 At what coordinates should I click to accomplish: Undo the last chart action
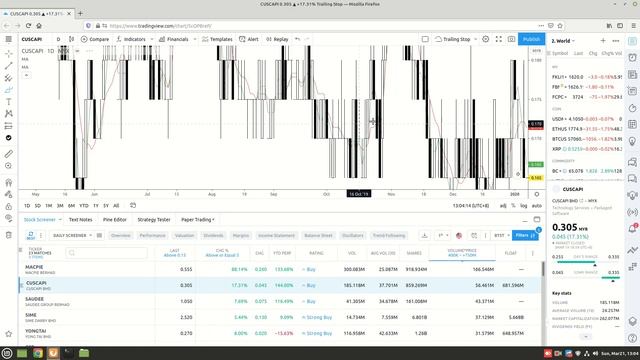click(x=297, y=39)
